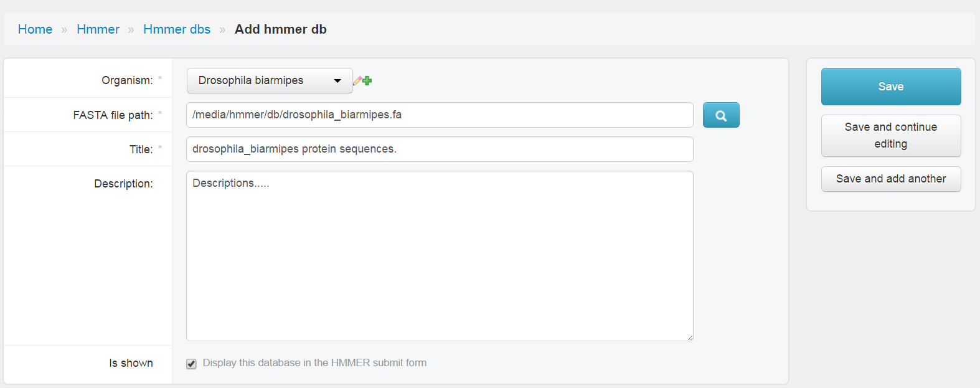Click the 'Display this database in the HMMER submit form' label
The image size is (980, 388).
314,363
